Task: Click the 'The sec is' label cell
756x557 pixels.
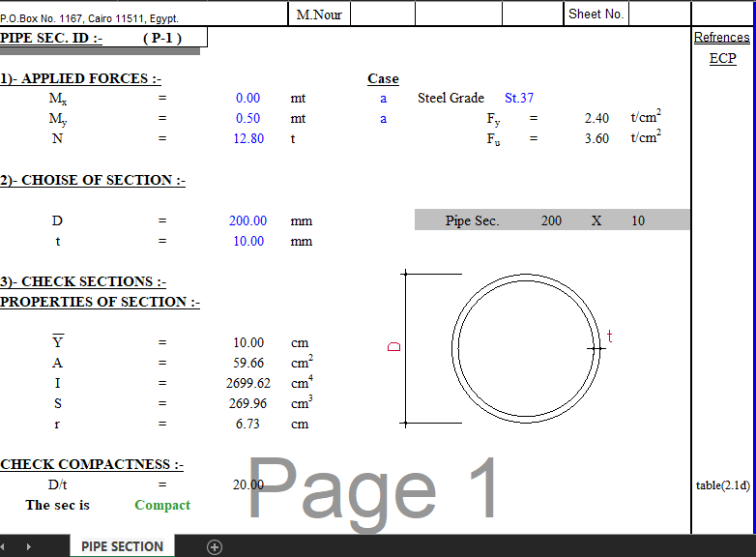Action: [x=57, y=505]
